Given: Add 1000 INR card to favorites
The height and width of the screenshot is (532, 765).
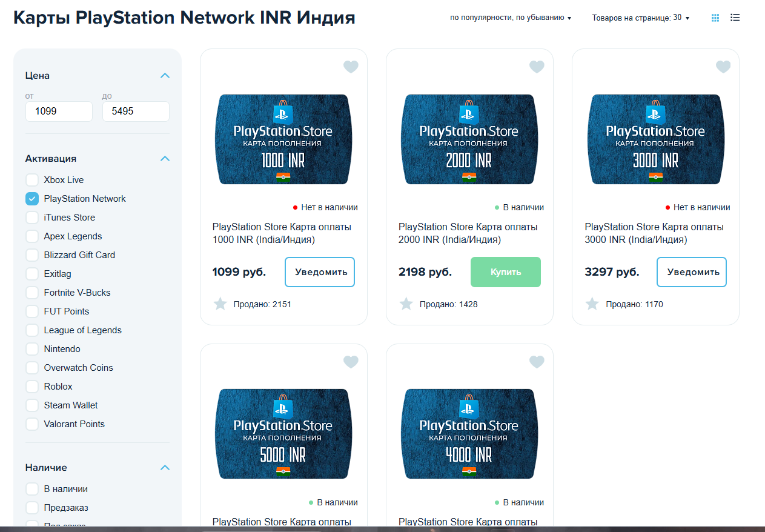Looking at the screenshot, I should [x=351, y=67].
